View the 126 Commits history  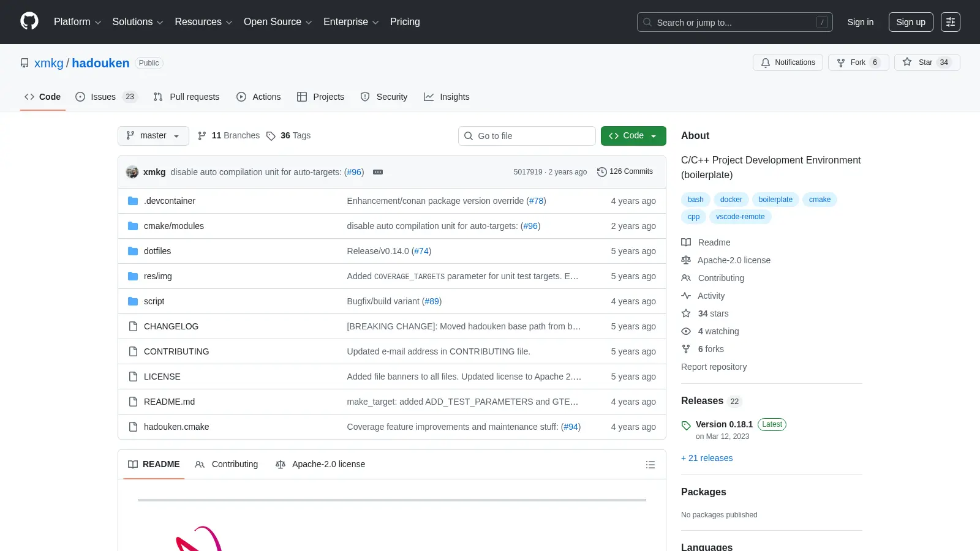click(625, 171)
